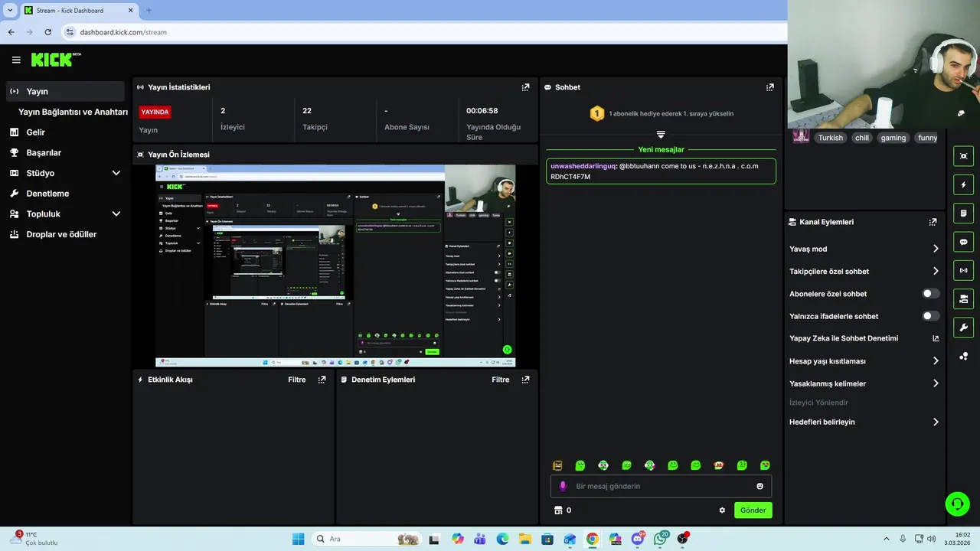Viewport: 980px width, 551px height.
Task: Switch to Stream - Kick Dashboard browser tab
Action: 78,11
